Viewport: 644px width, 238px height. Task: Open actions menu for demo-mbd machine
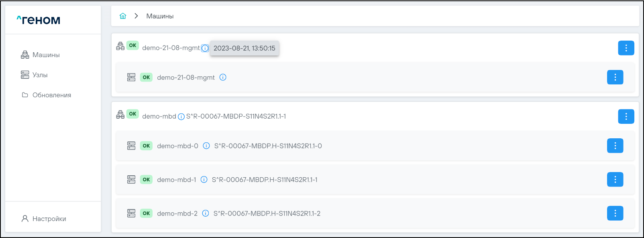pyautogui.click(x=626, y=117)
